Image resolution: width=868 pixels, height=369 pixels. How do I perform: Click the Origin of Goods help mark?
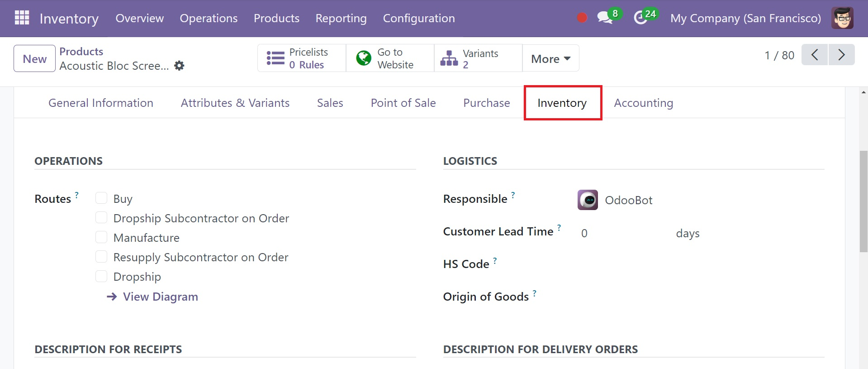[534, 293]
